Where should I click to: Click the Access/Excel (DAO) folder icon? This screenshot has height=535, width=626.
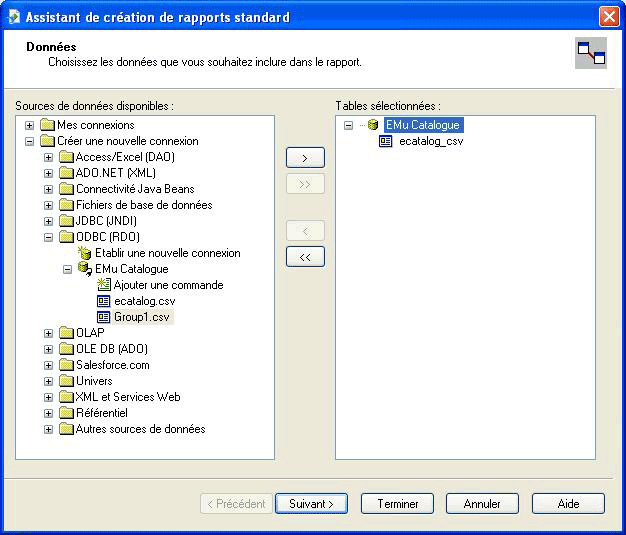pos(66,157)
